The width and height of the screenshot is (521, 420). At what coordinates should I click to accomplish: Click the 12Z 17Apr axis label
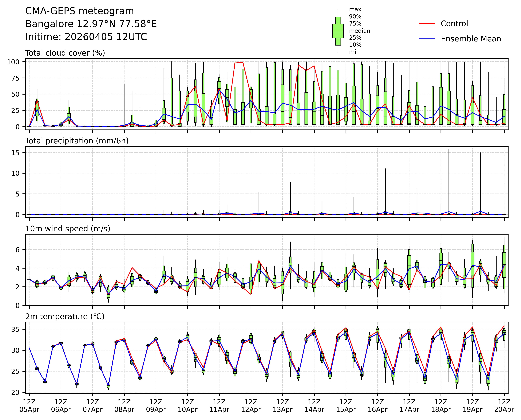pyautogui.click(x=409, y=406)
